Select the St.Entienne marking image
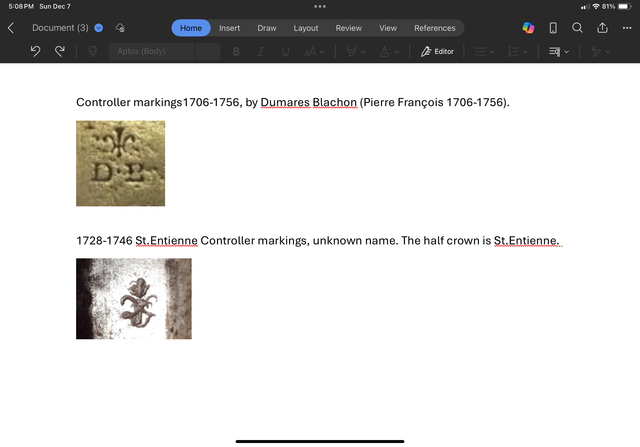Viewport: 640px width, 447px height. point(134,298)
